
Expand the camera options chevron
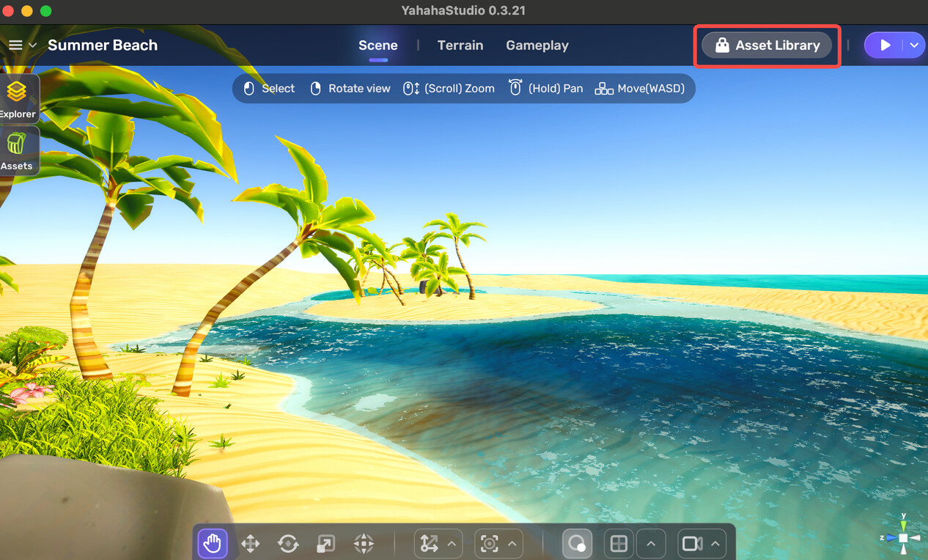(x=715, y=544)
